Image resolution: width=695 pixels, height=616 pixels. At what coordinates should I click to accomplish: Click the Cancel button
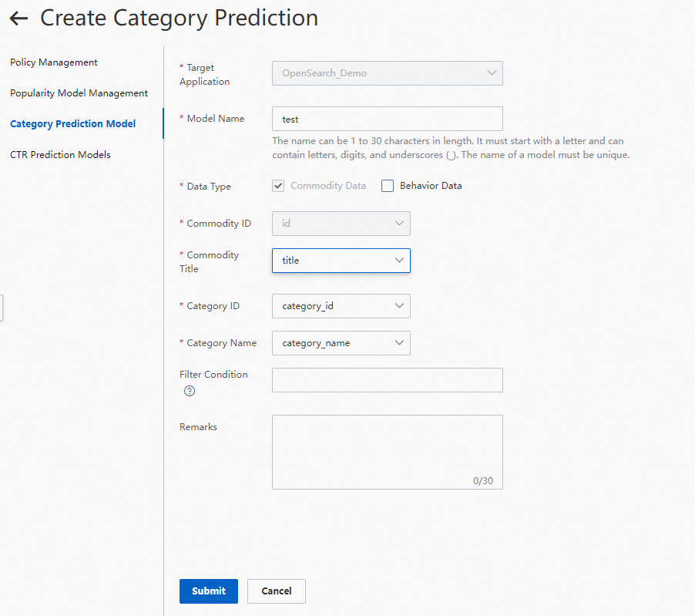(277, 591)
